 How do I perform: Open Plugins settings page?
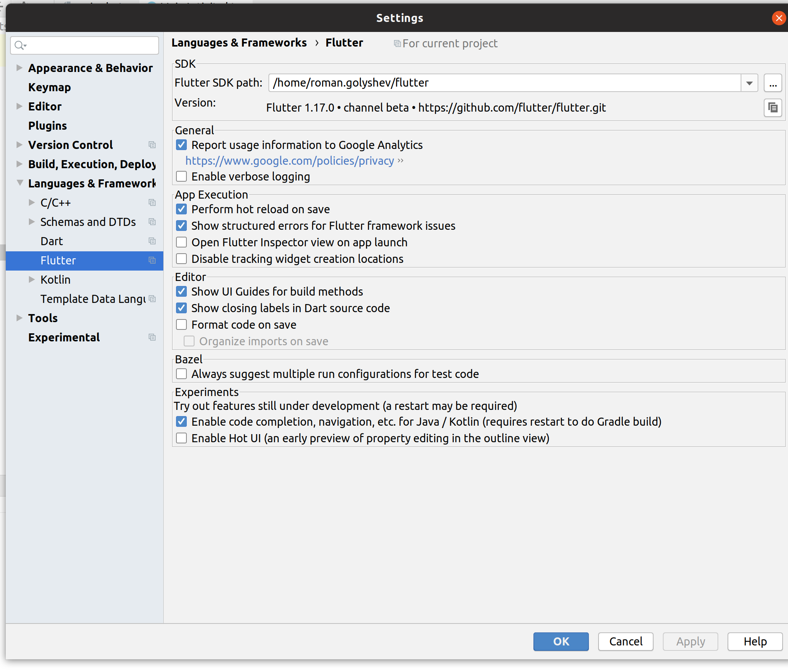pos(47,126)
